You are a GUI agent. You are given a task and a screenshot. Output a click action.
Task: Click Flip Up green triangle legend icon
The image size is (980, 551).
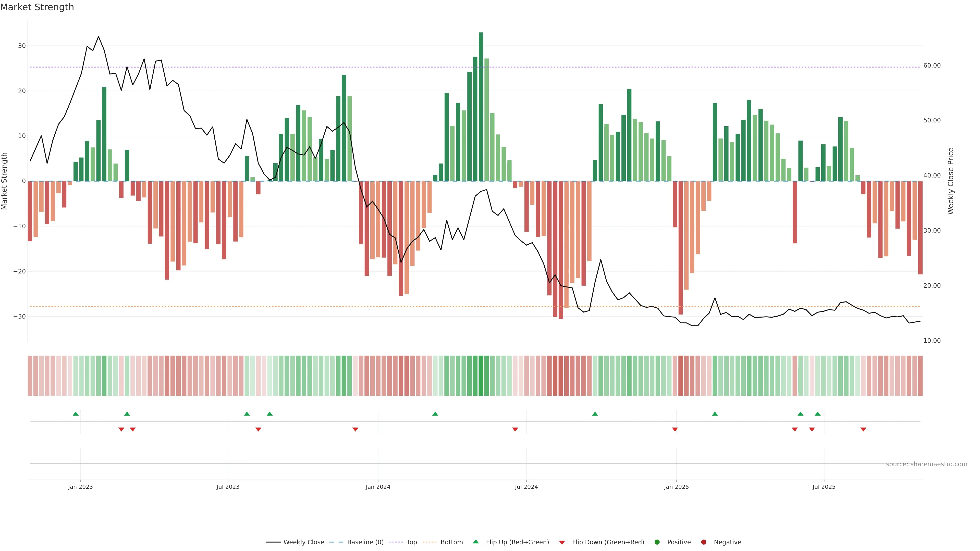475,542
